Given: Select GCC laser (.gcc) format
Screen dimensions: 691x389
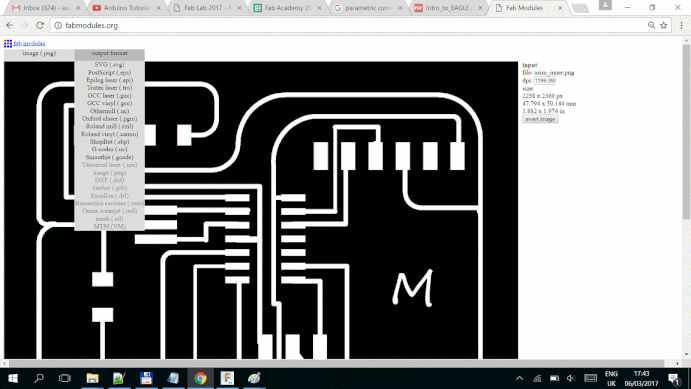Looking at the screenshot, I should click(109, 96).
